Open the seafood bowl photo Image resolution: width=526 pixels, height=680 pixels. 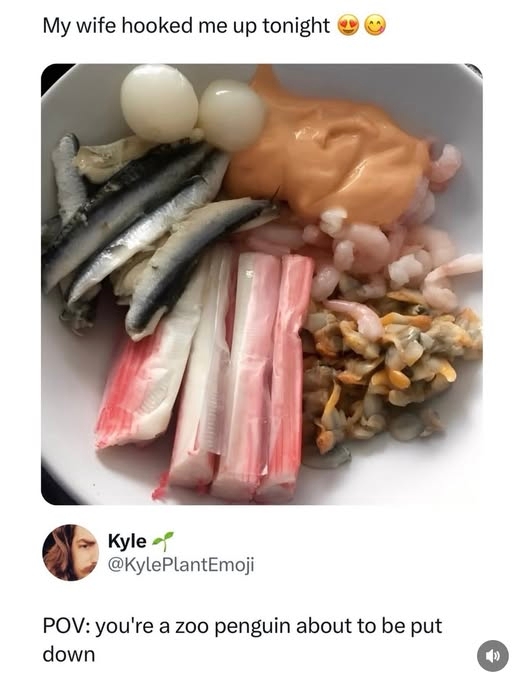point(261,284)
